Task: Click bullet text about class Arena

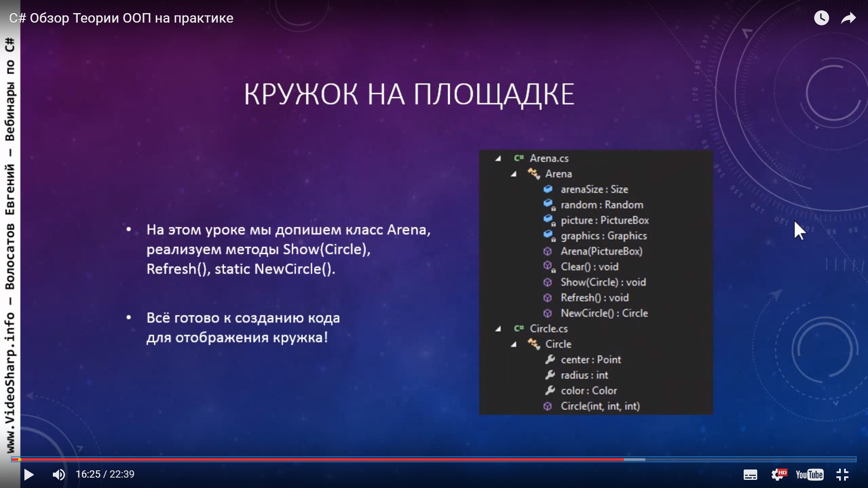Action: (x=288, y=249)
